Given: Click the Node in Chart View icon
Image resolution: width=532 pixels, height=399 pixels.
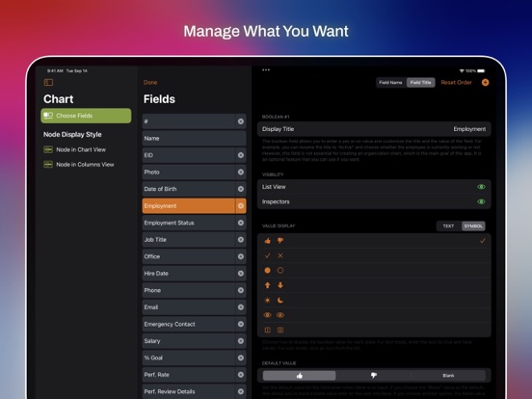Looking at the screenshot, I should point(48,149).
